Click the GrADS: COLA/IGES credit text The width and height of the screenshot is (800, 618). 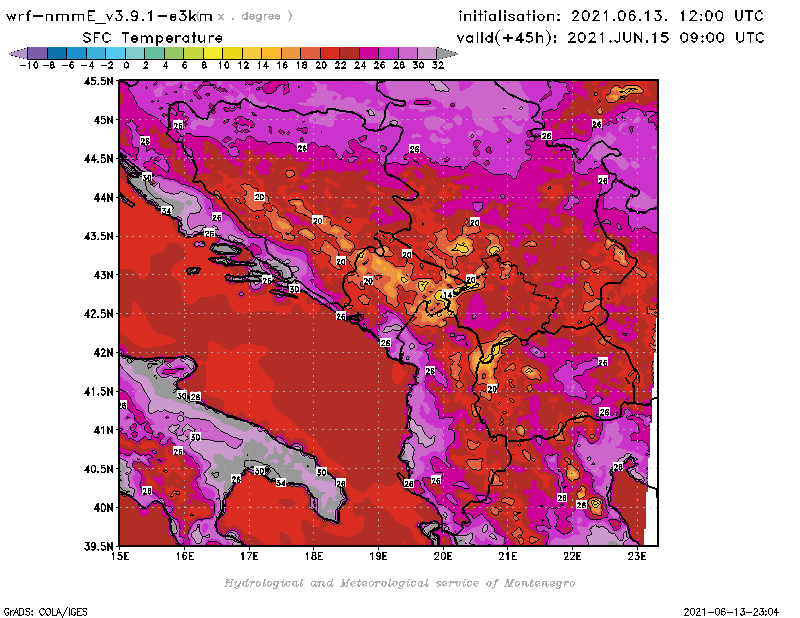pos(45,611)
